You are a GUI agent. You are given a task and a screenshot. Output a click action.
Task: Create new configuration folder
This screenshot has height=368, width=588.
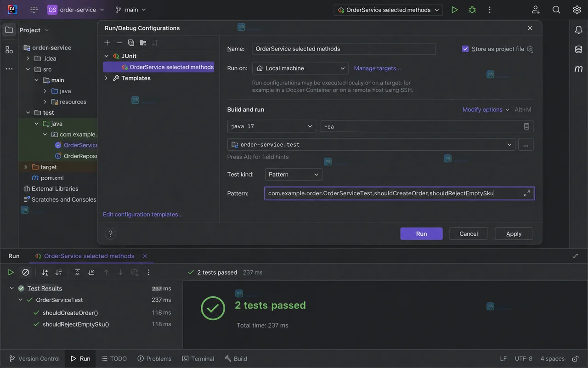point(143,43)
